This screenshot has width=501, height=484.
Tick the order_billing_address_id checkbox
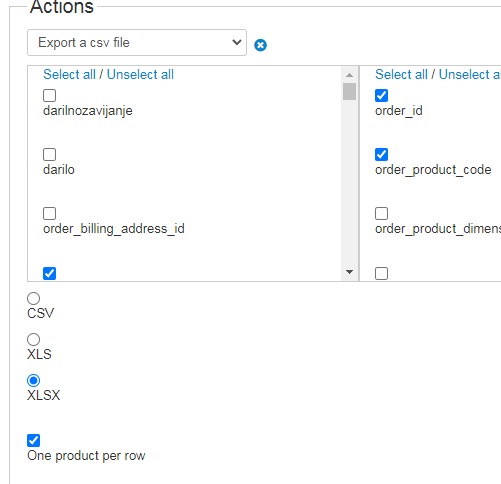pyautogui.click(x=49, y=214)
